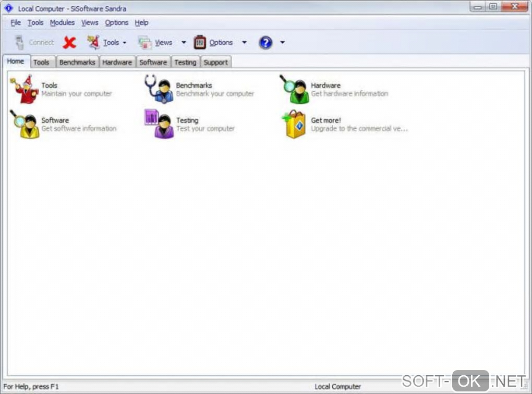Screen dimensions: 532x394
Task: Open the Help menu
Action: click(x=141, y=23)
